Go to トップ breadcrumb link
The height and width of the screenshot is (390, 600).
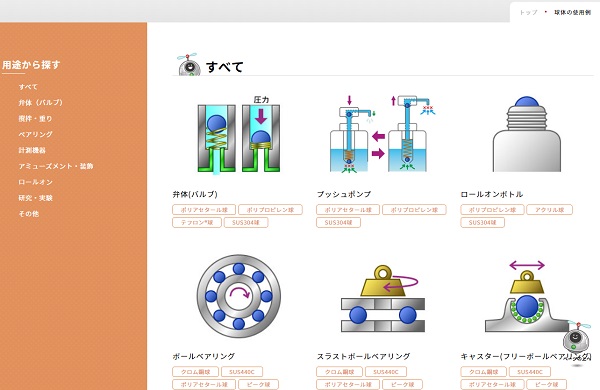(x=528, y=13)
